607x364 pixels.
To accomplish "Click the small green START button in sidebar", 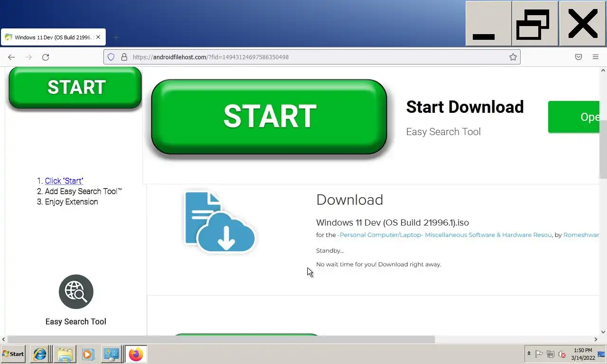I will pyautogui.click(x=75, y=88).
